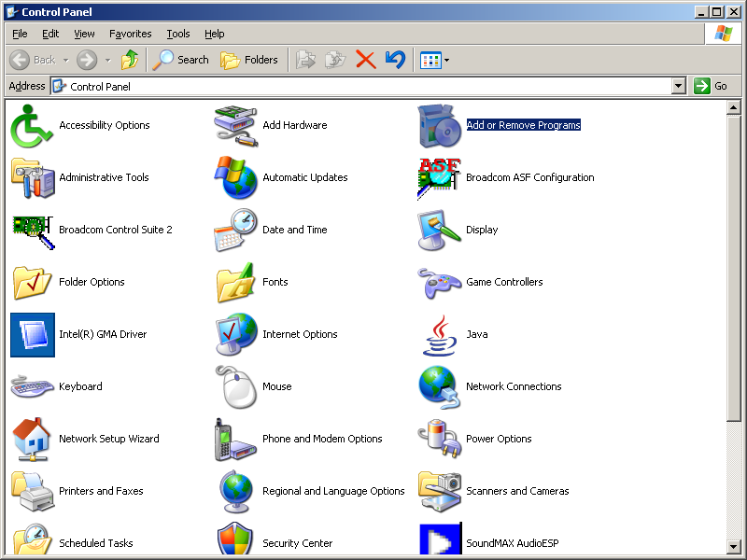Screen dimensions: 747x560
Task: Open the Network Connections icon
Action: pyautogui.click(x=439, y=386)
